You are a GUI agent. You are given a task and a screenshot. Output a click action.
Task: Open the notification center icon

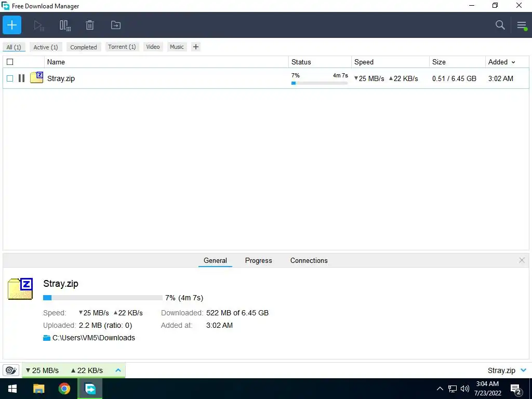click(516, 390)
